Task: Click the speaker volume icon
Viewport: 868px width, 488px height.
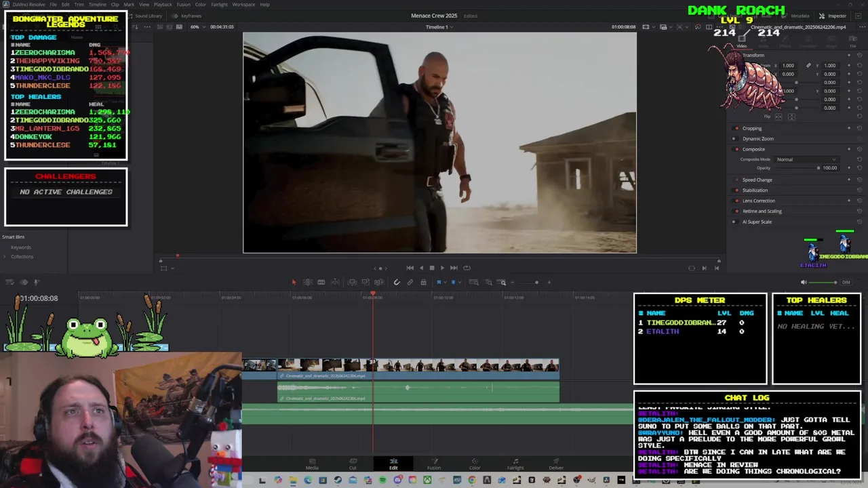Action: point(804,282)
